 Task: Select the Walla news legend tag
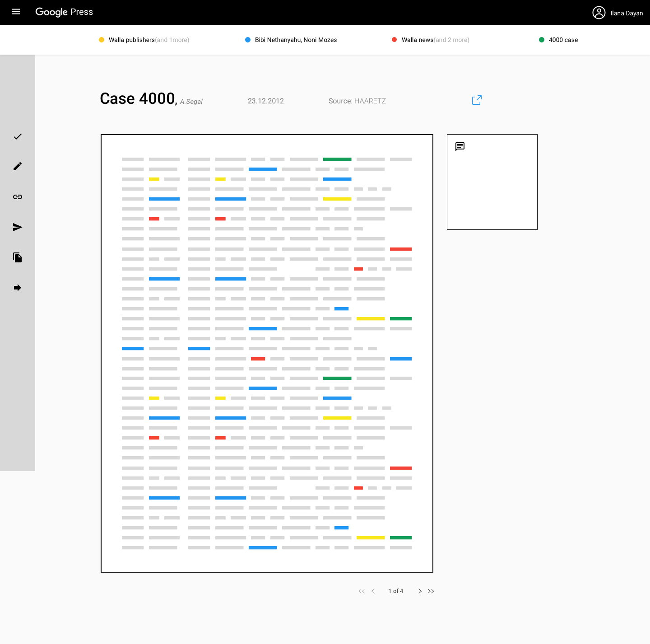point(431,40)
